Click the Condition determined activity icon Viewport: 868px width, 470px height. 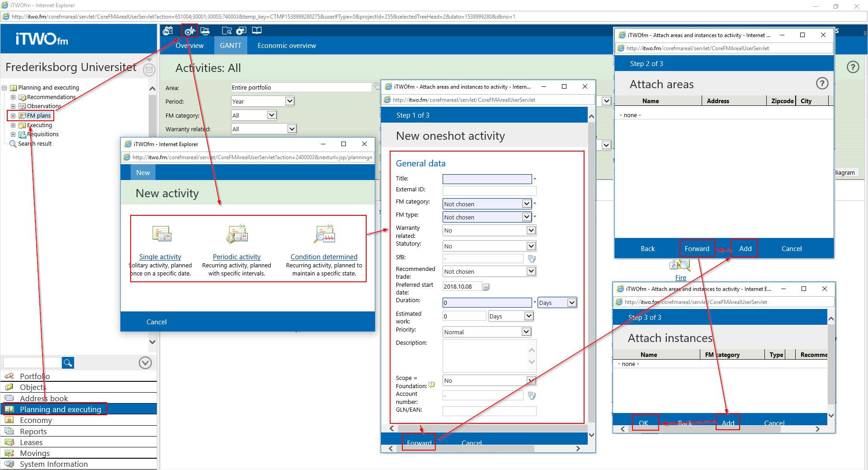click(324, 234)
